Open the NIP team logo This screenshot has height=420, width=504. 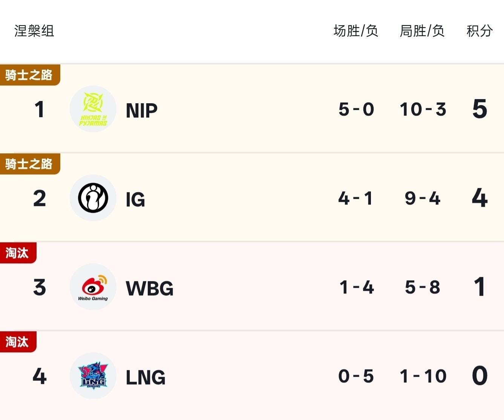coord(93,109)
